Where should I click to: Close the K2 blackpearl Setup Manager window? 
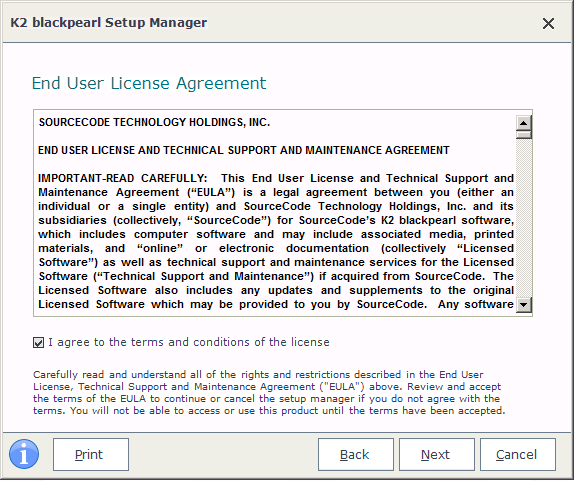click(x=548, y=24)
